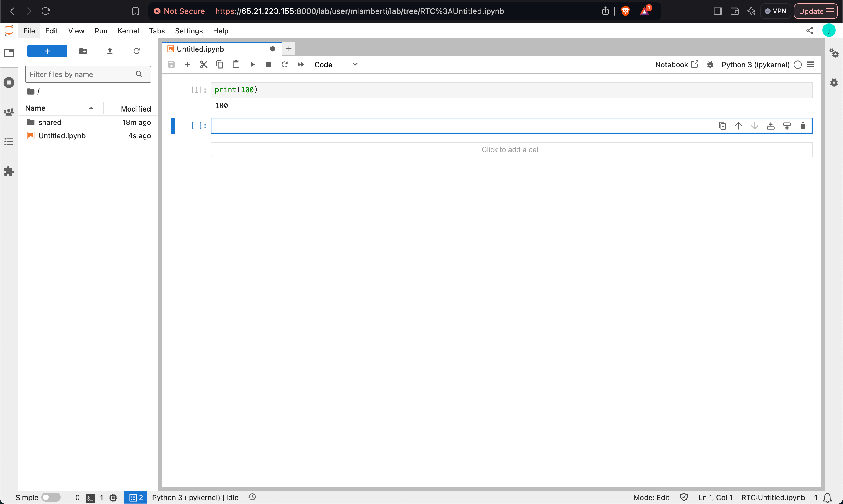Duplicate the active cell
Screen dimensions: 843x504
(x=722, y=126)
